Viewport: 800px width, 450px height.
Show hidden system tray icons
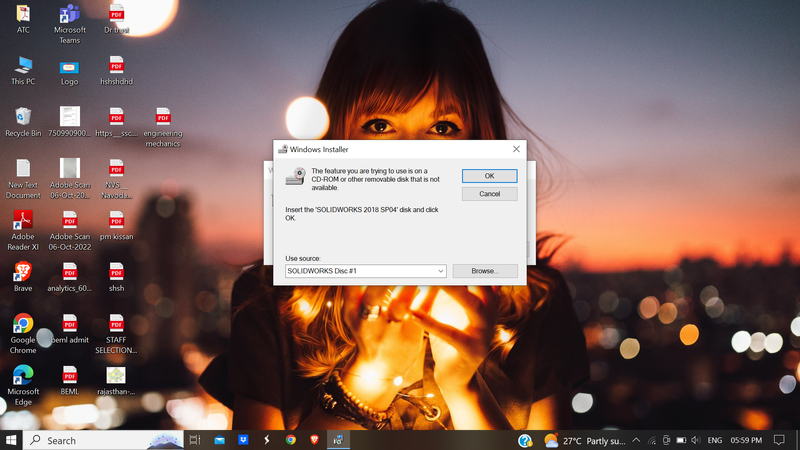[x=636, y=440]
